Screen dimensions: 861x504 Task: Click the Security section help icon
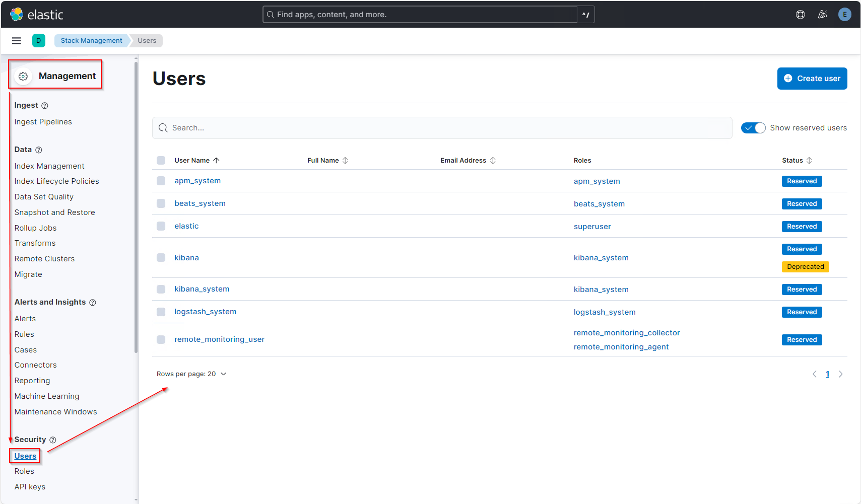point(53,440)
